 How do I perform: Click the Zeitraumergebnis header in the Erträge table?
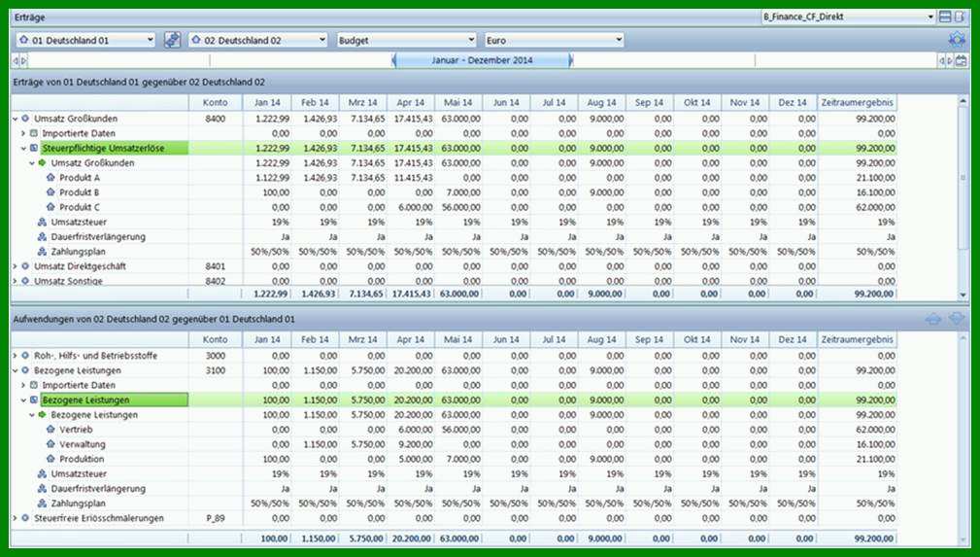(857, 103)
